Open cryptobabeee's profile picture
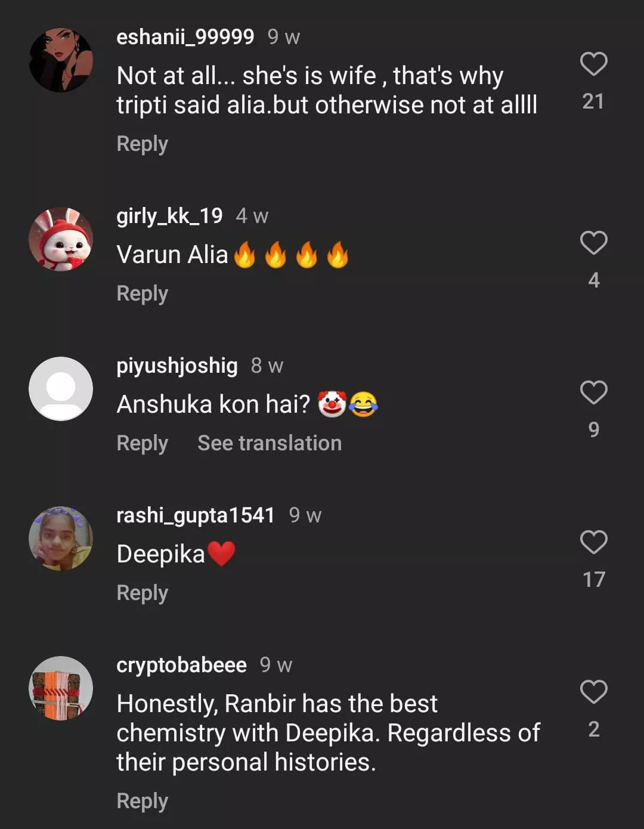 coord(61,688)
